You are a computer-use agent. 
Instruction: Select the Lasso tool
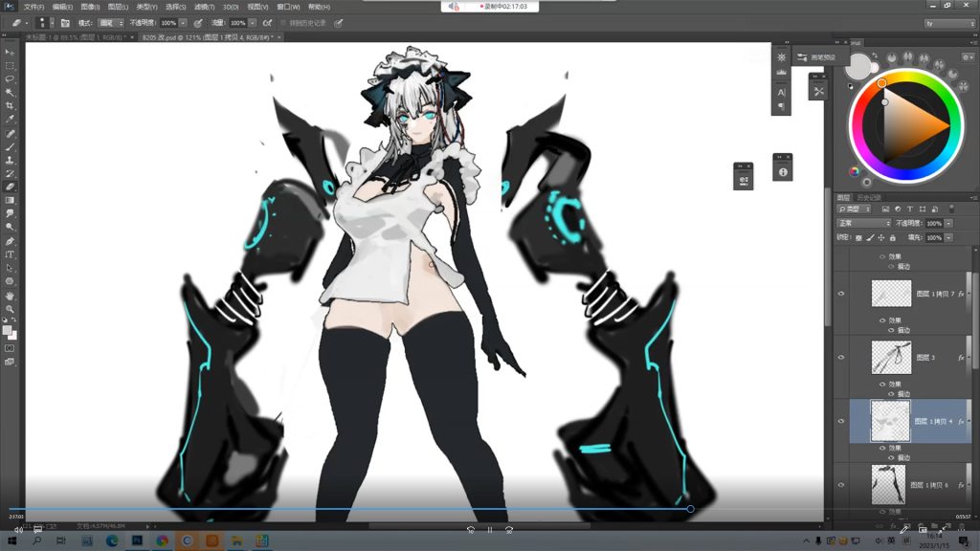[10, 78]
